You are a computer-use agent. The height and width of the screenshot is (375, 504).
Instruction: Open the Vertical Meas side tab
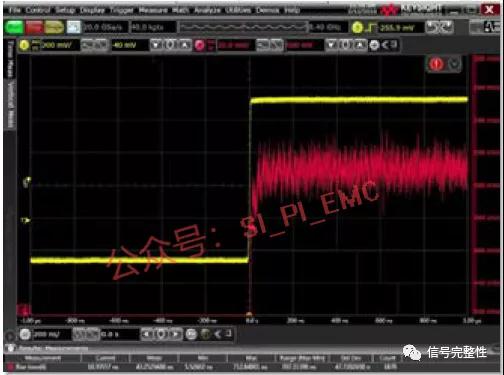(10, 104)
